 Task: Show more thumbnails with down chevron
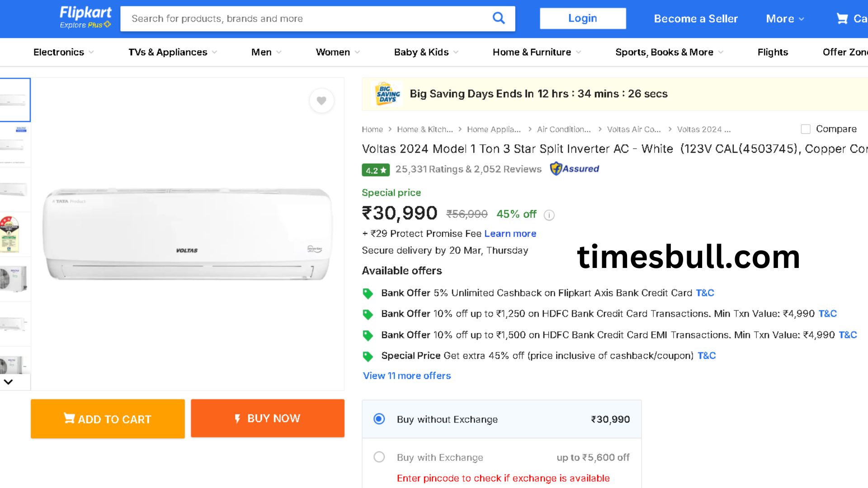pyautogui.click(x=8, y=382)
